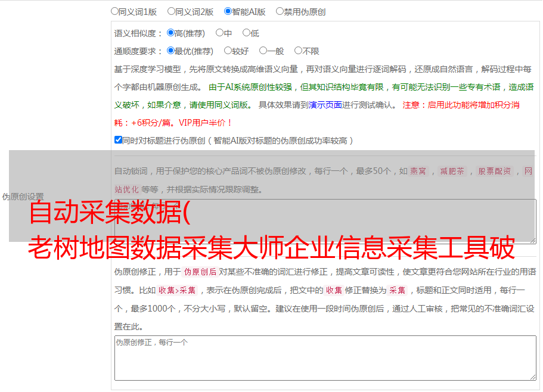
Task: Click the 燕窝 example keyword tag
Action: [x=418, y=171]
